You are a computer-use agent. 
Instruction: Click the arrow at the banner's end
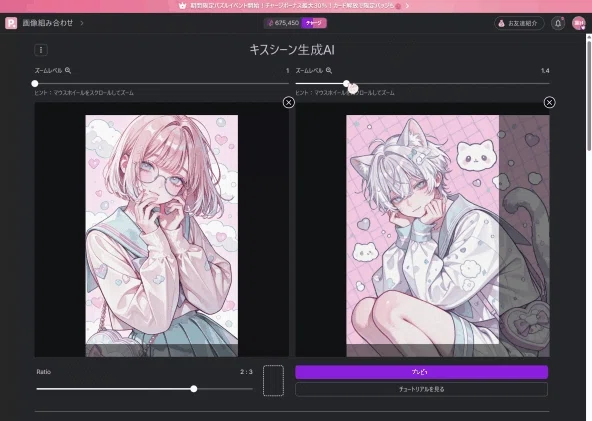tap(407, 6)
